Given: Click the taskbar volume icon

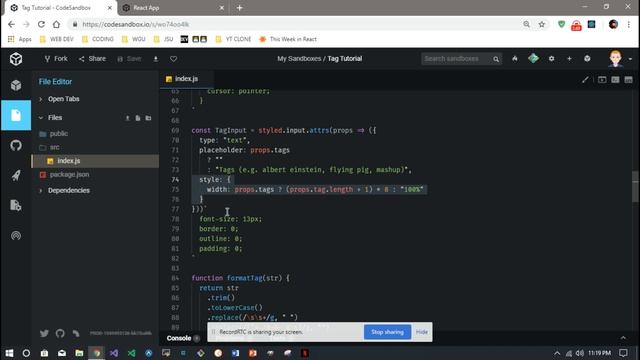Looking at the screenshot, I should click(x=580, y=353).
